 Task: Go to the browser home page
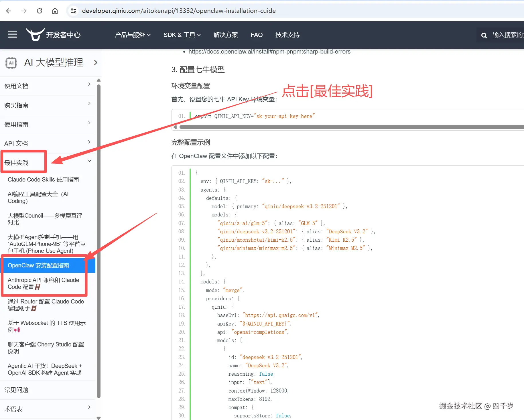tap(55, 11)
